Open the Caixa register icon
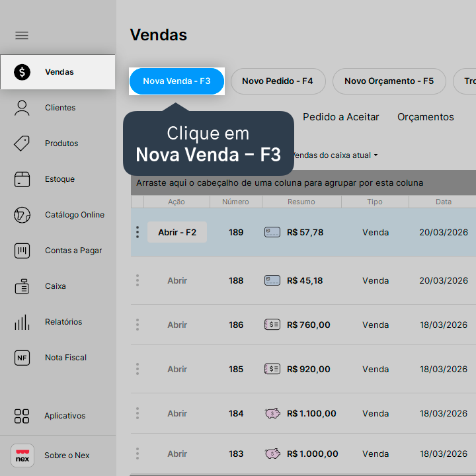 coord(22,286)
